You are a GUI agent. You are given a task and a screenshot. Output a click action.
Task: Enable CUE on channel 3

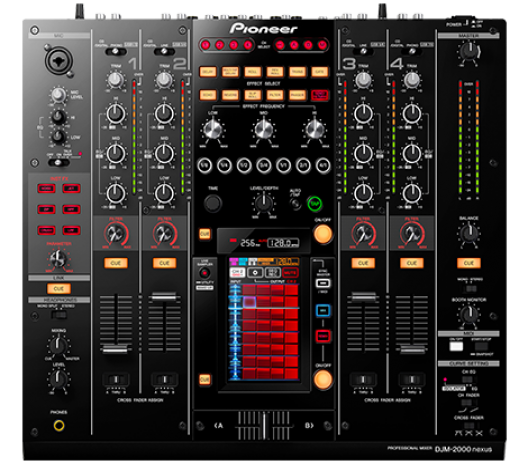(x=363, y=263)
